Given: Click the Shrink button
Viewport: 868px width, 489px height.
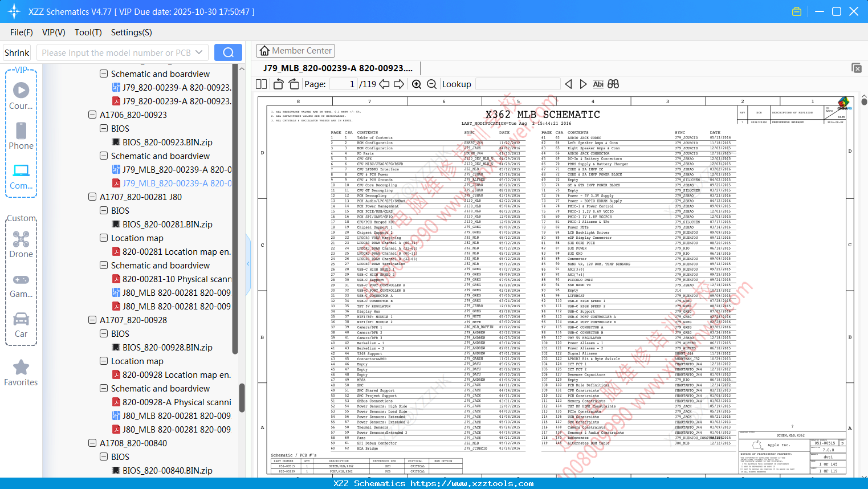Looking at the screenshot, I should point(17,52).
